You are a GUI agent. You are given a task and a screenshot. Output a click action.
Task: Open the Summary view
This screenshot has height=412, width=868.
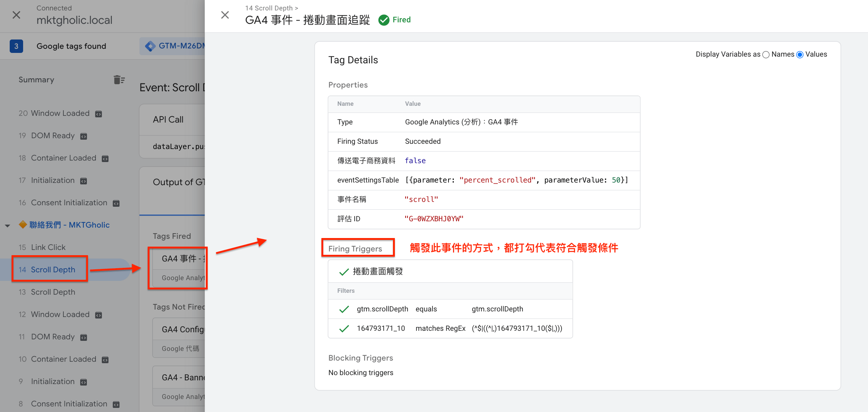(x=36, y=80)
